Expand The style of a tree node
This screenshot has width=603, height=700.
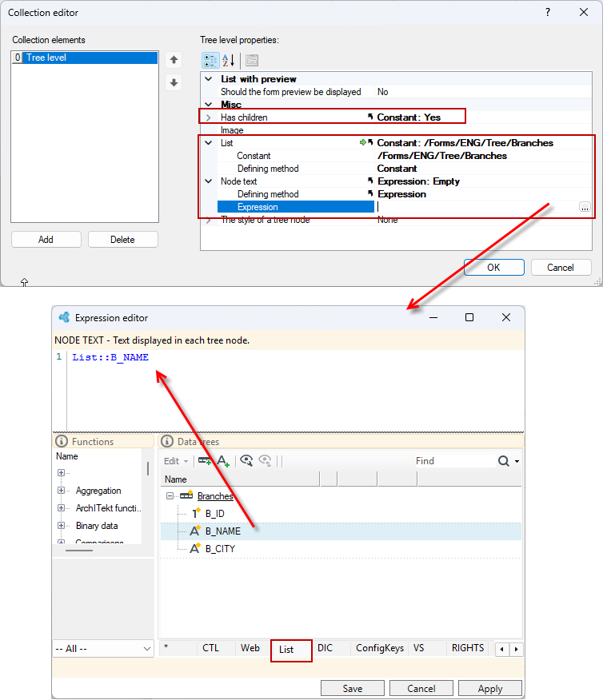click(209, 220)
